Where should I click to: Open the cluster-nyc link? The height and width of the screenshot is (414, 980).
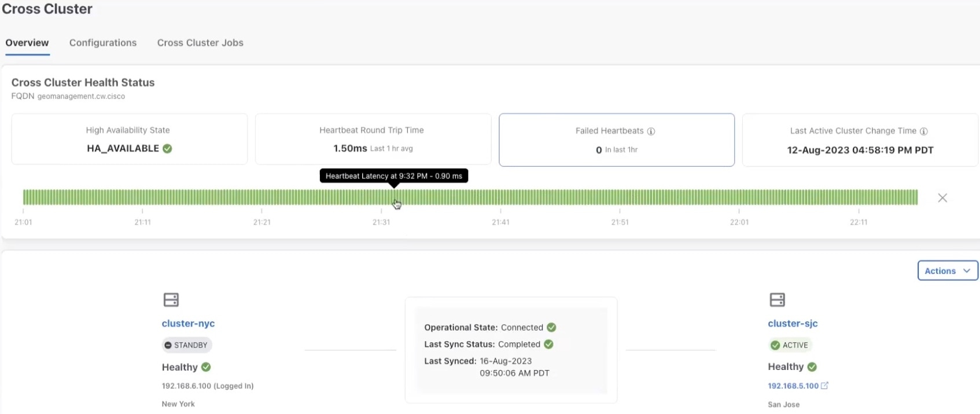pos(188,324)
